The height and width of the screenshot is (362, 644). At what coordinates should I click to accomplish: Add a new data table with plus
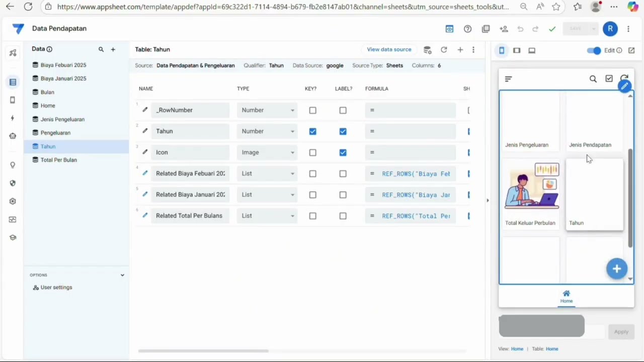pos(113,49)
